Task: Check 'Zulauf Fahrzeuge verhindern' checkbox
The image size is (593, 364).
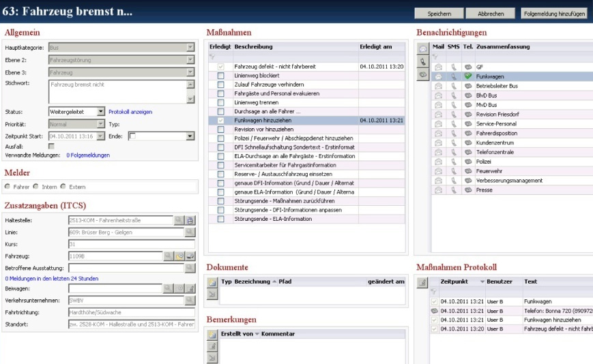Action: 221,85
